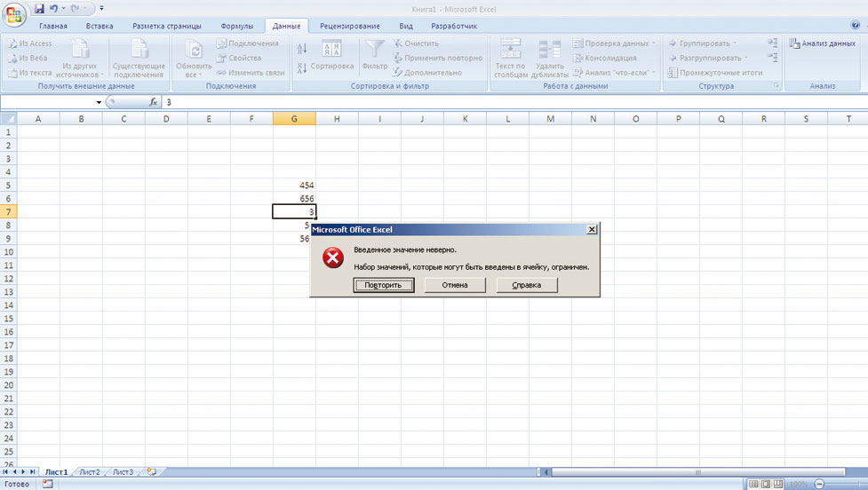
Task: Open the Проверка данных dropdown
Action: [614, 43]
